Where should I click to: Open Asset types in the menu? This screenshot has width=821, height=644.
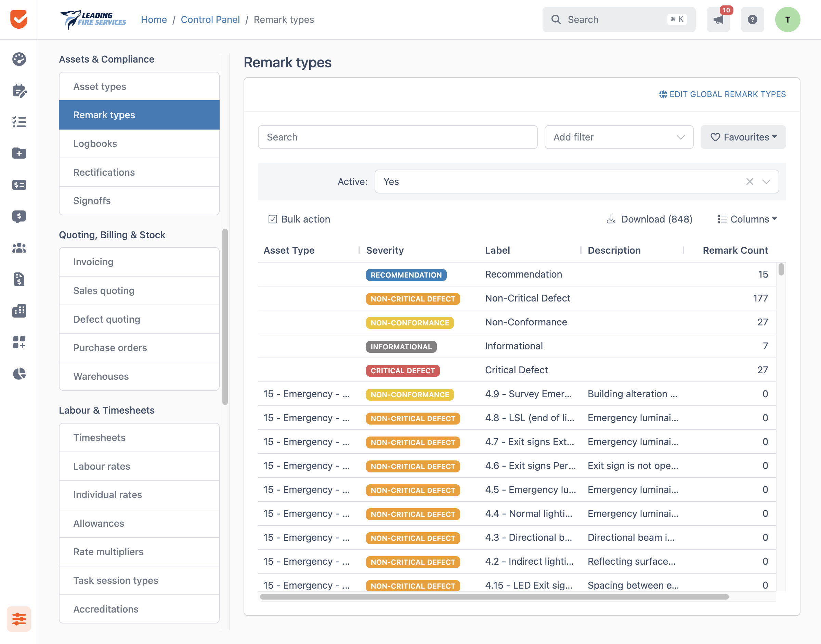coord(139,86)
